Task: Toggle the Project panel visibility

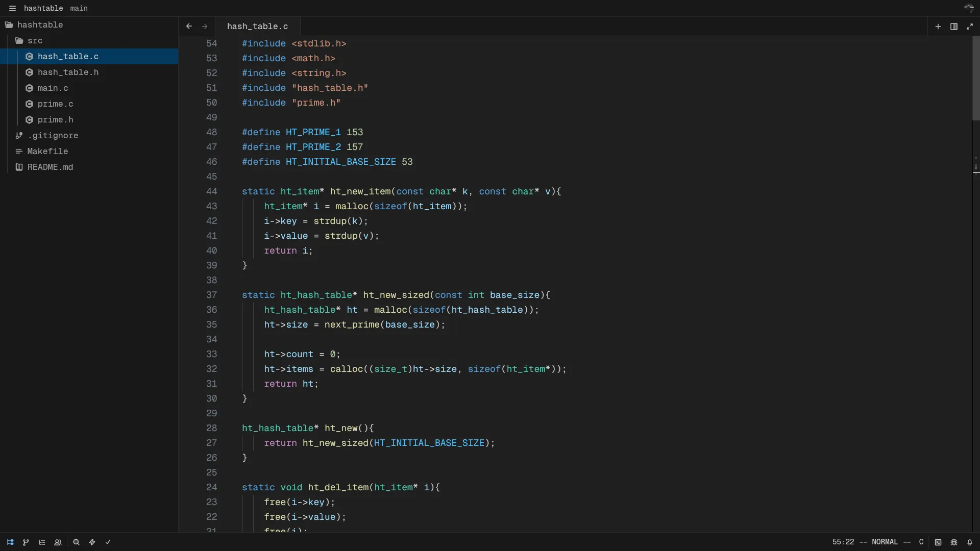Action: [11, 542]
